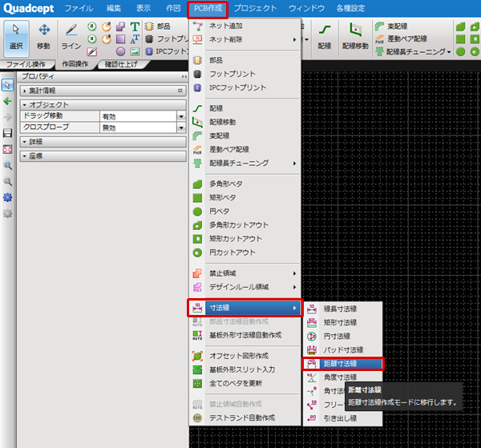Choose 基板外形寸法線自動作成
Image resolution: width=481 pixels, height=448 pixels.
245,335
